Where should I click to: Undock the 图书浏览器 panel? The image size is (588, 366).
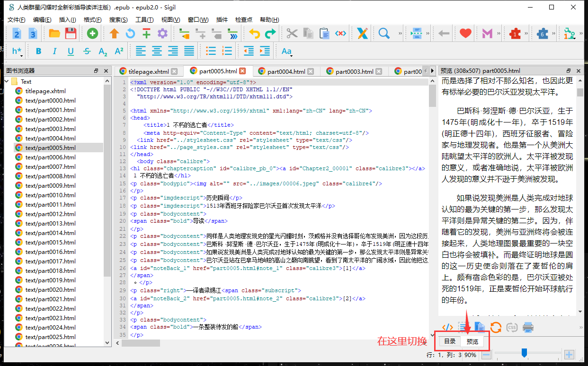coord(96,71)
